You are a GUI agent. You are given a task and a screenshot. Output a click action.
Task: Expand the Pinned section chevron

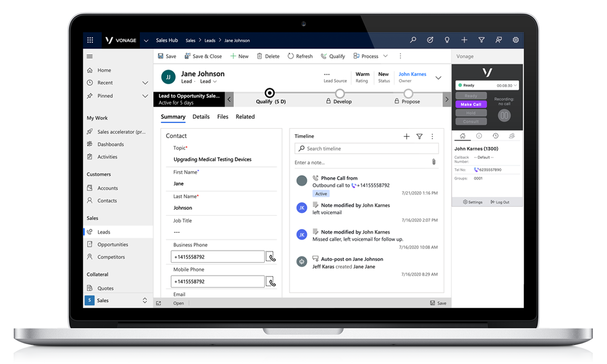(x=145, y=96)
